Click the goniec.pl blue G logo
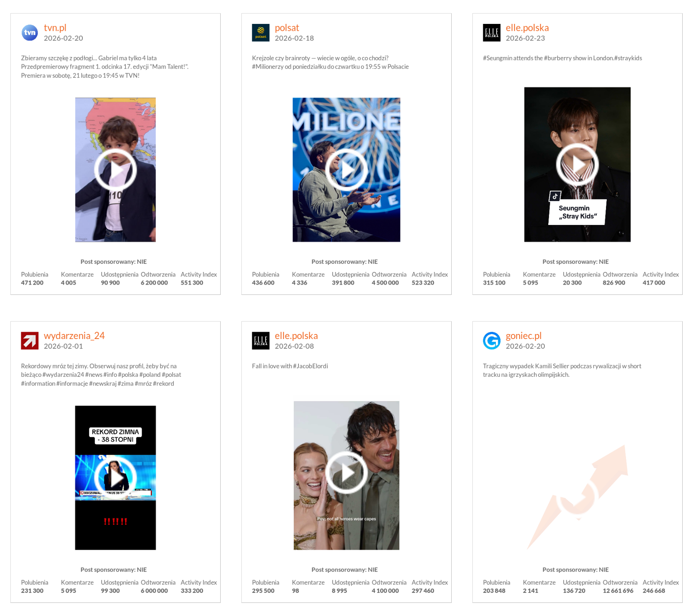The height and width of the screenshot is (616, 693). pos(492,341)
